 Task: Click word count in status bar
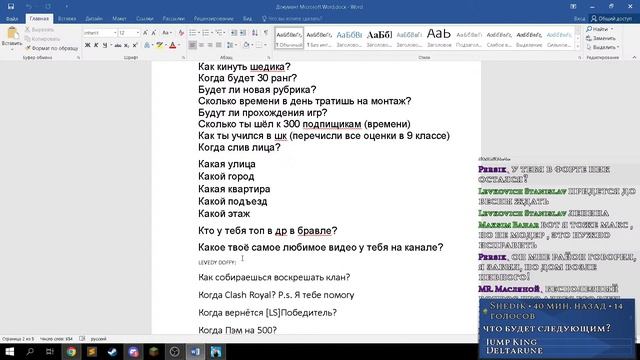[x=56, y=339]
